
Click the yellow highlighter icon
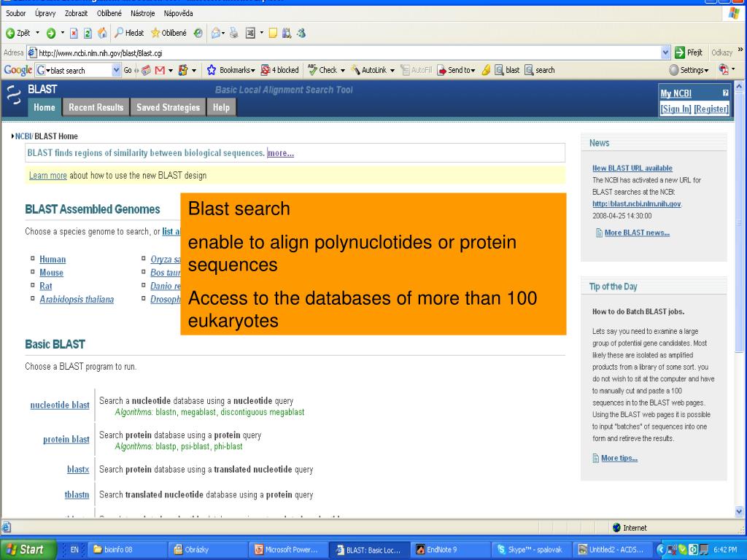click(486, 71)
